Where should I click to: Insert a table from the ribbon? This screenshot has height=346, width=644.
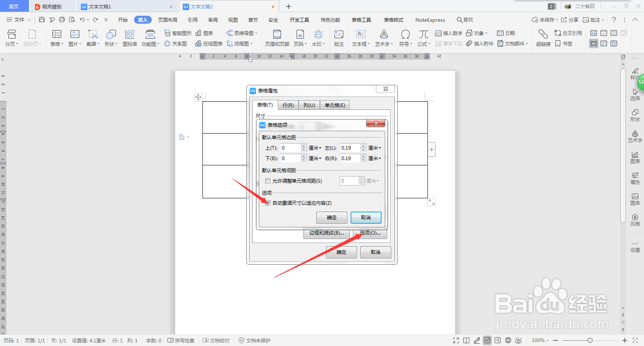click(57, 38)
